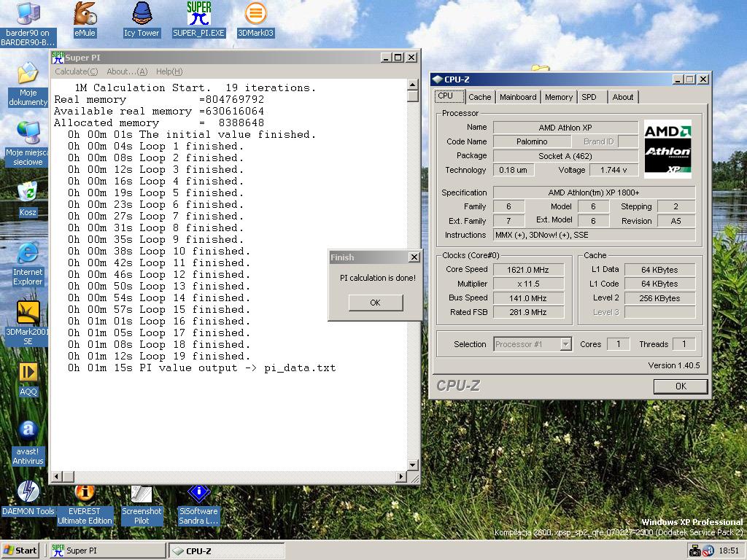
Task: Click the avast tray icon
Action: coord(708,551)
